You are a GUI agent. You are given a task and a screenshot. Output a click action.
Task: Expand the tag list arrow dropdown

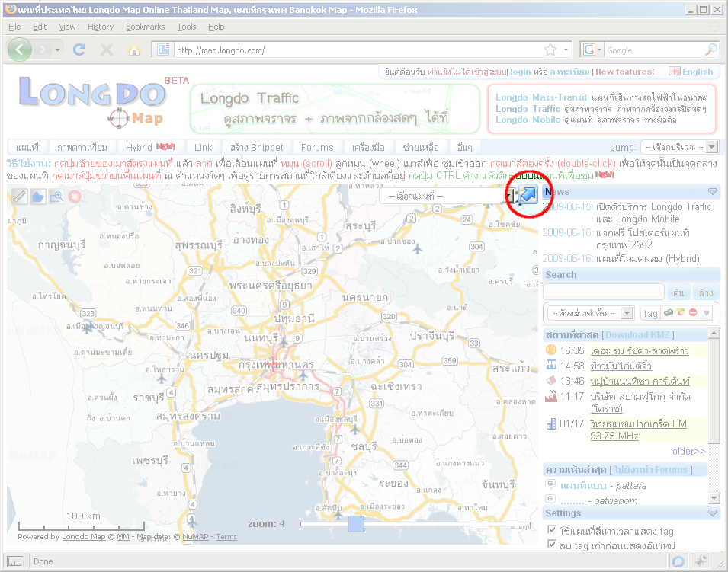[x=706, y=313]
